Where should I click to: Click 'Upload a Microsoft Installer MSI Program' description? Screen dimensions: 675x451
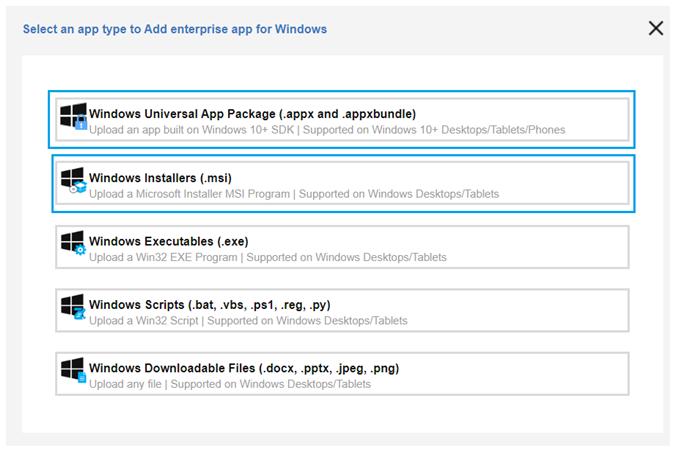tap(189, 194)
